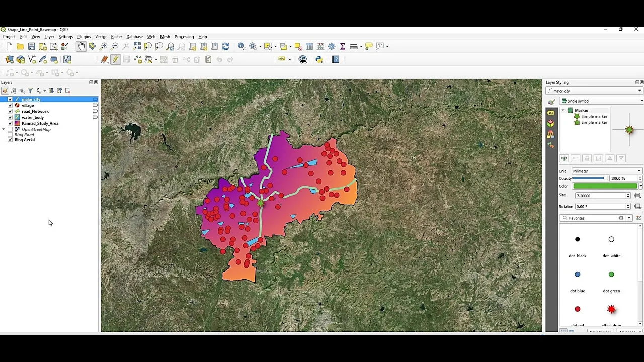
Task: Open a project via folder icon
Action: 20,46
